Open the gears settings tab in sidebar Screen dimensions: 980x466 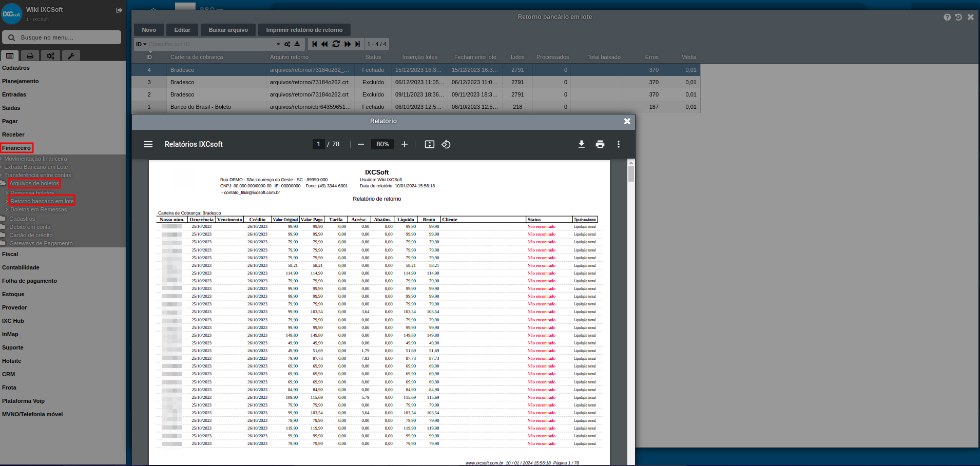[x=50, y=55]
